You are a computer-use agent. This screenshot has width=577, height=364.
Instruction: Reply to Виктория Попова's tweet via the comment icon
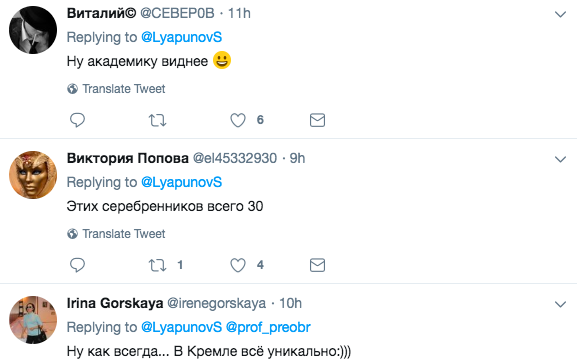click(x=77, y=265)
